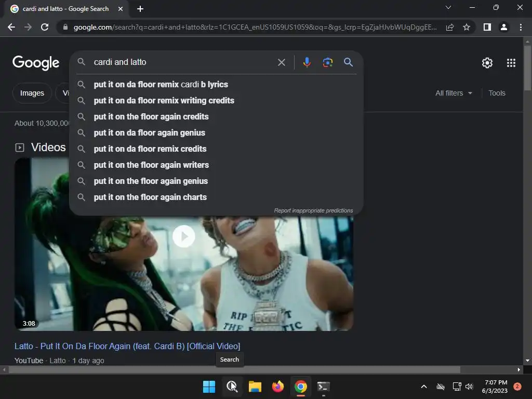This screenshot has height=399, width=532.
Task: Open Chrome profile menu
Action: coord(504,27)
